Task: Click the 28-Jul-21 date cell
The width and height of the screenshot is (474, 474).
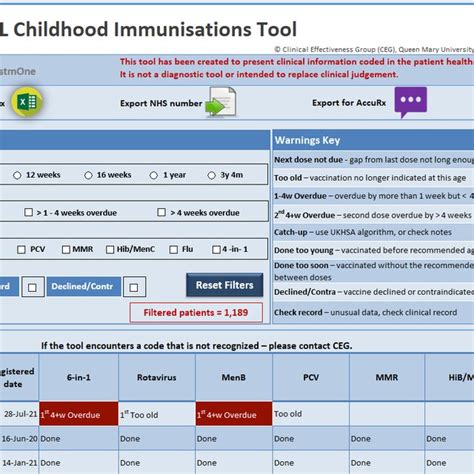Action: click(x=19, y=414)
